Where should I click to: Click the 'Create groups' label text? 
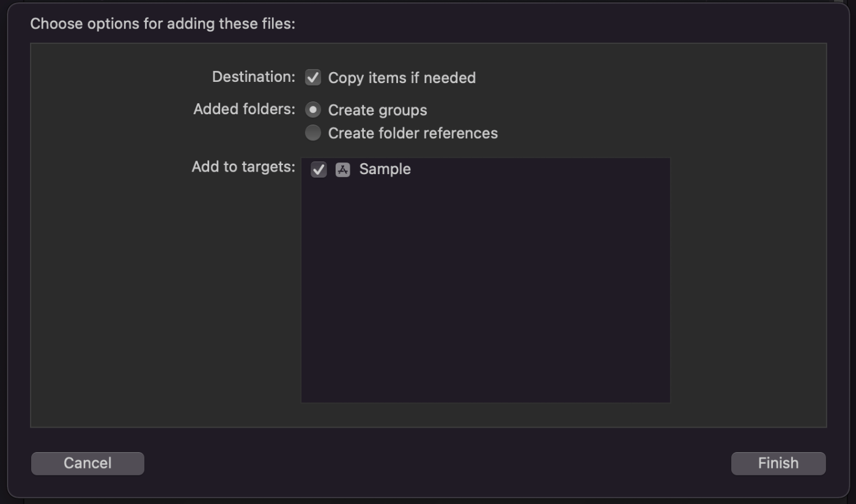(x=377, y=111)
